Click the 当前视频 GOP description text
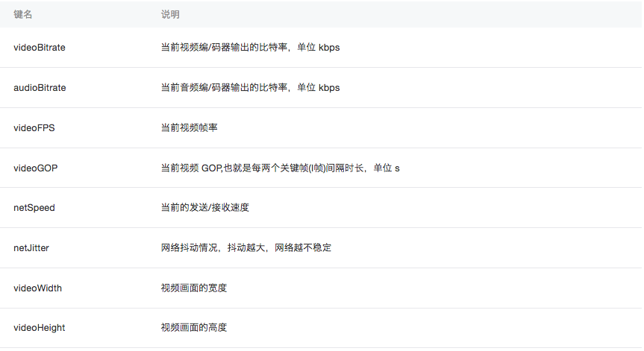Image resolution: width=644 pixels, height=351 pixels. [x=280, y=168]
